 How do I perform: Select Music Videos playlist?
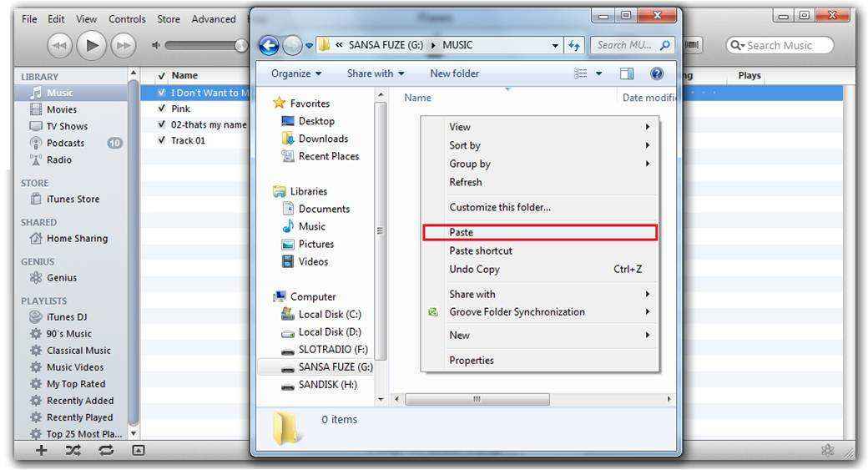(75, 366)
